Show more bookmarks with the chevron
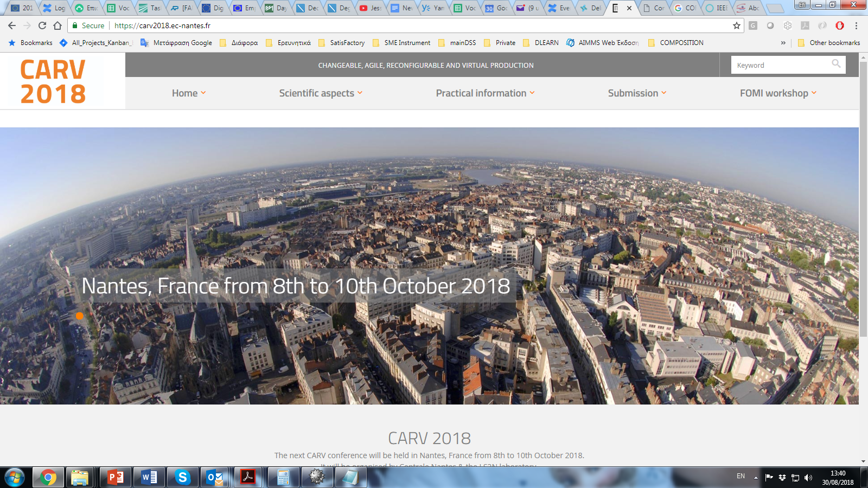The height and width of the screenshot is (488, 868). pyautogui.click(x=783, y=43)
